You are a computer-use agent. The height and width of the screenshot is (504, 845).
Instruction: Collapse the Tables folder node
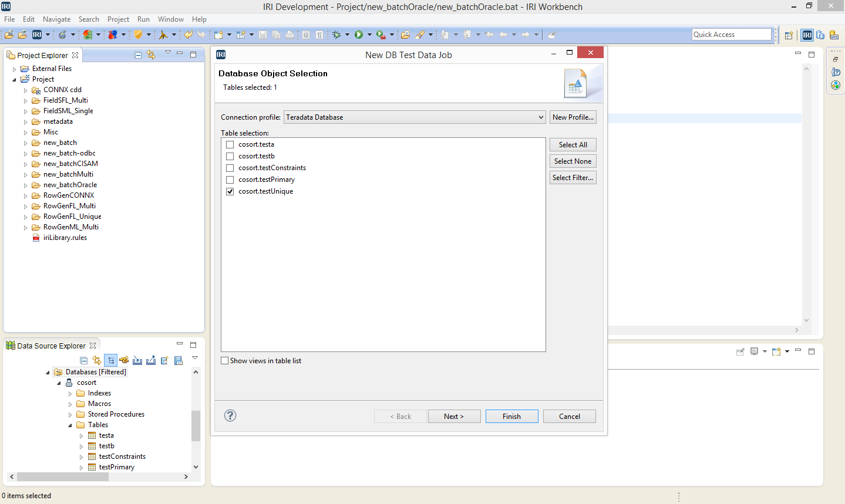click(x=70, y=425)
